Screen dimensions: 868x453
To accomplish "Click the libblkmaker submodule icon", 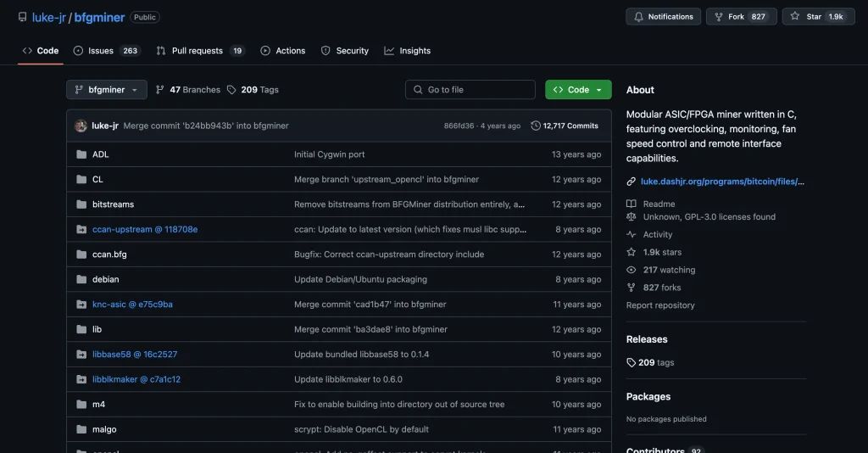I will point(81,379).
